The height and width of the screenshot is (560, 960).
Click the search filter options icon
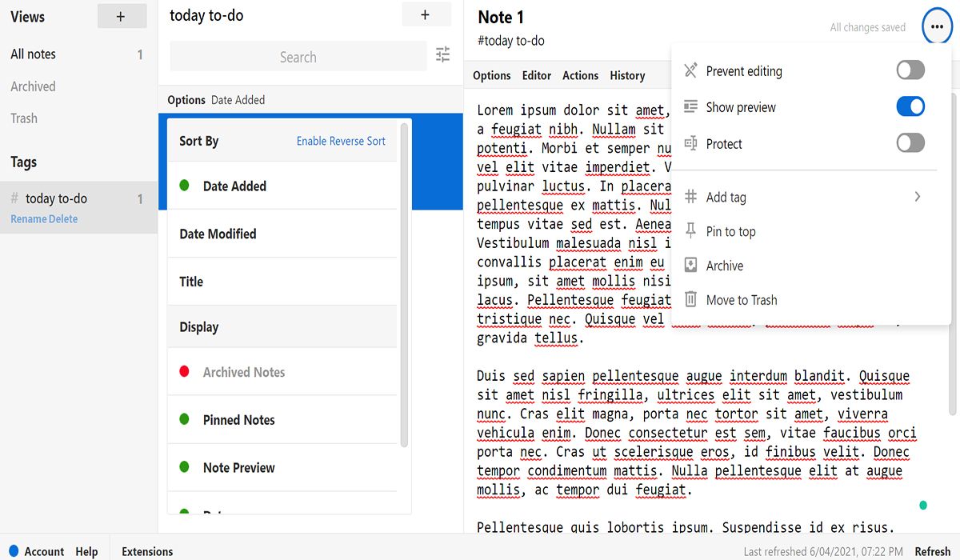(x=442, y=54)
